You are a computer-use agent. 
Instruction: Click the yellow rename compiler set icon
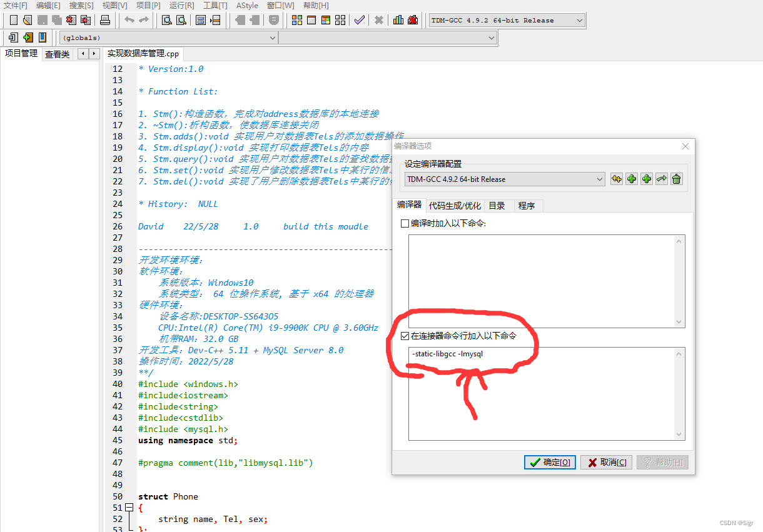click(617, 179)
